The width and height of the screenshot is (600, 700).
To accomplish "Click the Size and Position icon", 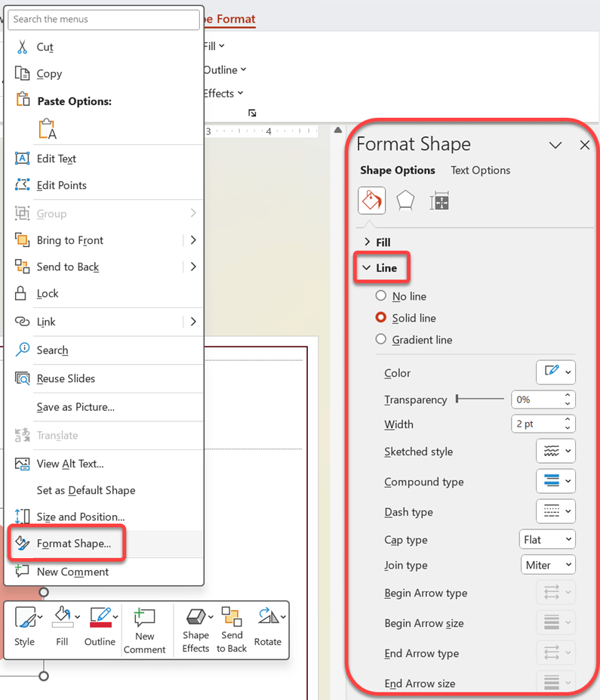I will click(x=22, y=517).
